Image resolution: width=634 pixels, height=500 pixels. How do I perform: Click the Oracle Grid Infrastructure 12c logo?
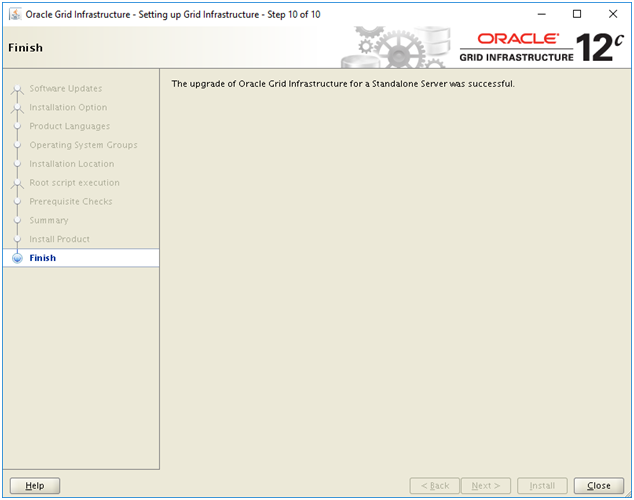click(541, 47)
